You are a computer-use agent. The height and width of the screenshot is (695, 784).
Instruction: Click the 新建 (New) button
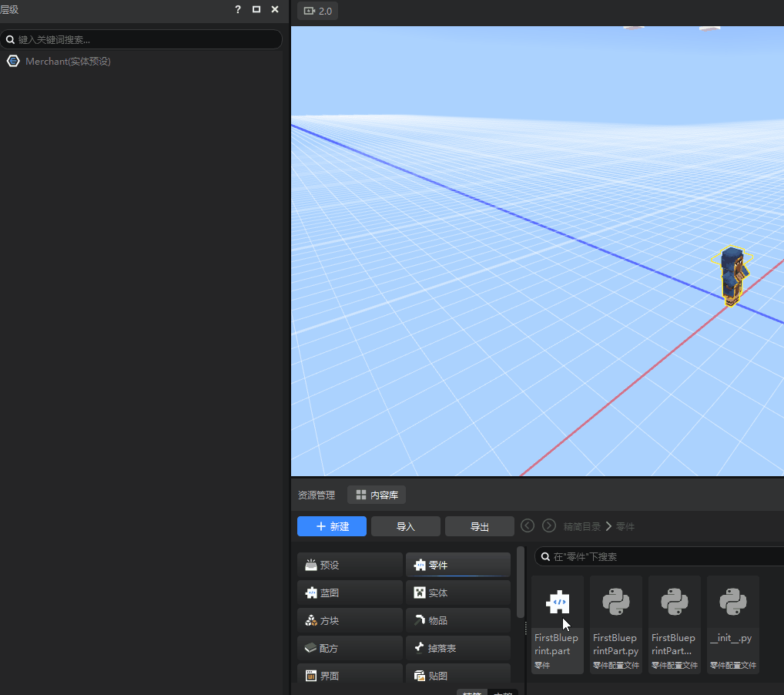[x=332, y=526]
